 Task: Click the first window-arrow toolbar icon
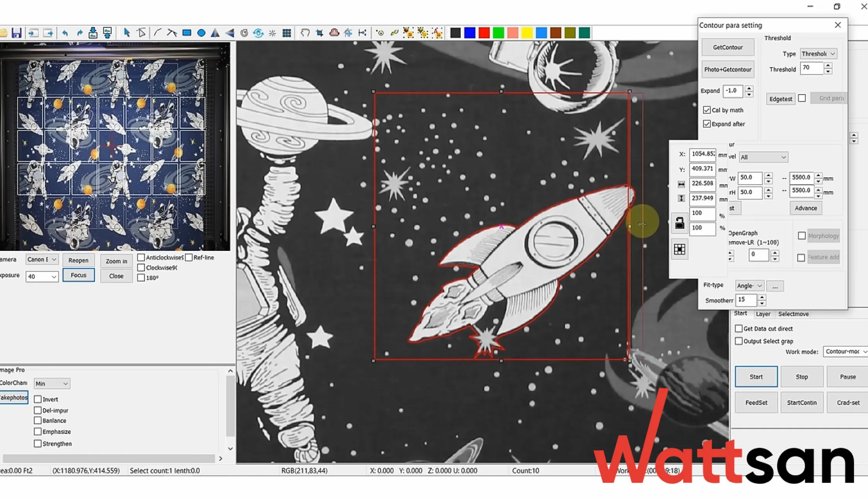(33, 33)
